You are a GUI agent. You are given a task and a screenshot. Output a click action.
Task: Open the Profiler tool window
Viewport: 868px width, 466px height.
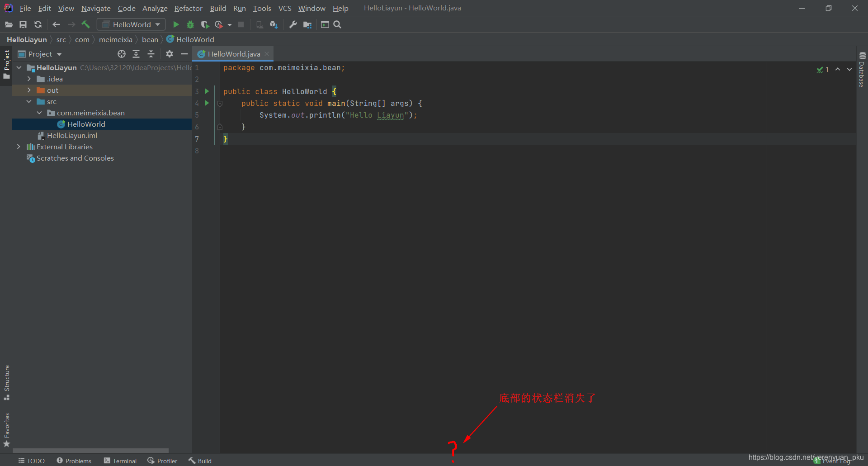(162, 461)
